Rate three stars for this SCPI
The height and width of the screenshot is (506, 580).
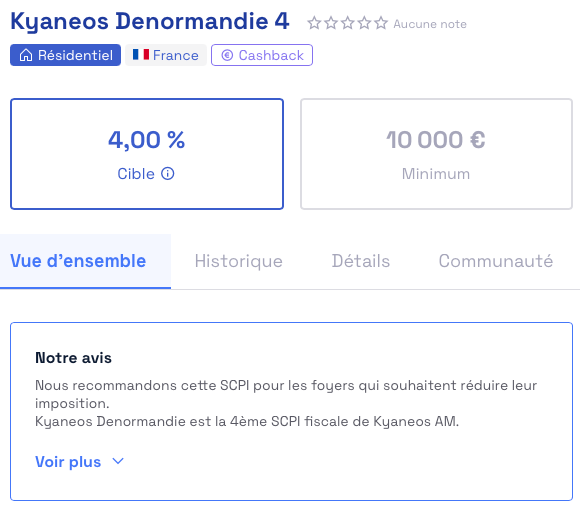tap(348, 23)
